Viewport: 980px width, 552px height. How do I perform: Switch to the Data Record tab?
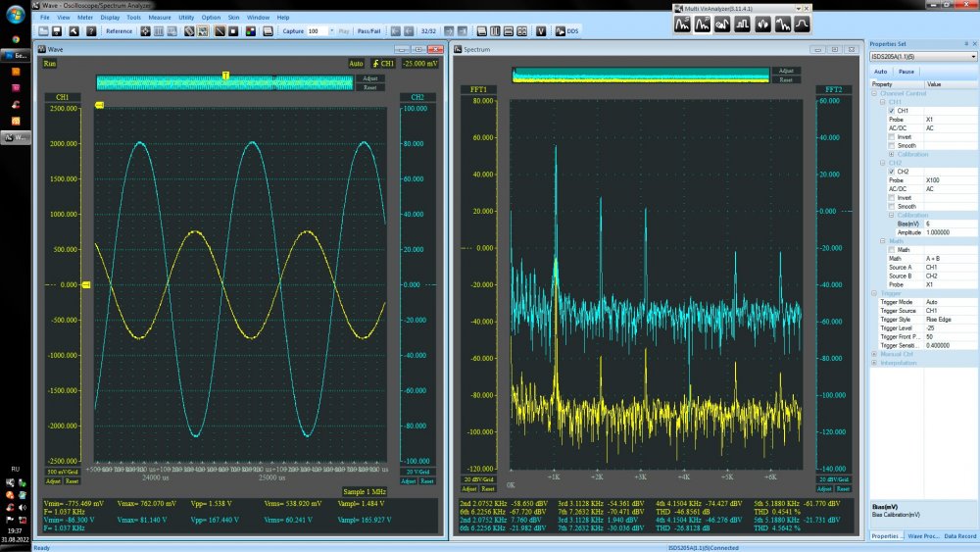coord(960,535)
